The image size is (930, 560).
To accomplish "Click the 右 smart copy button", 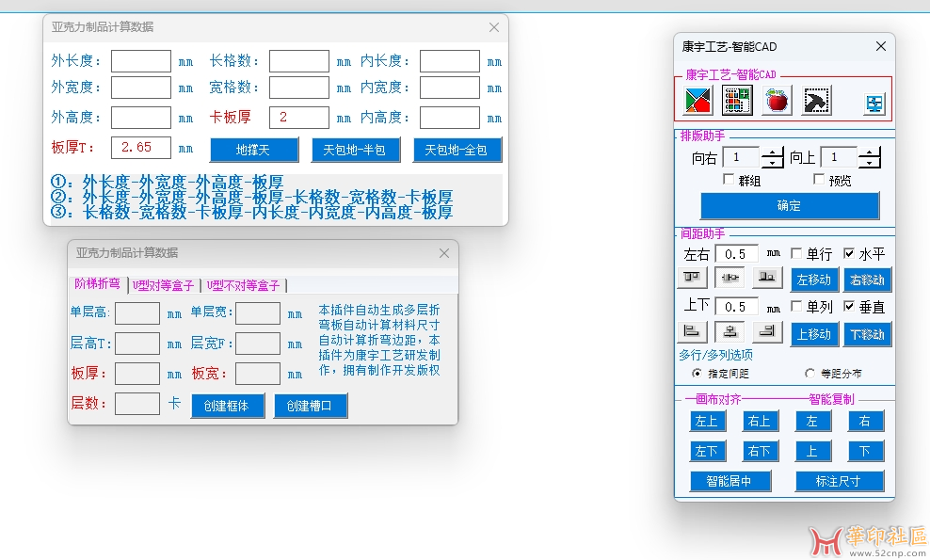I will click(x=865, y=422).
